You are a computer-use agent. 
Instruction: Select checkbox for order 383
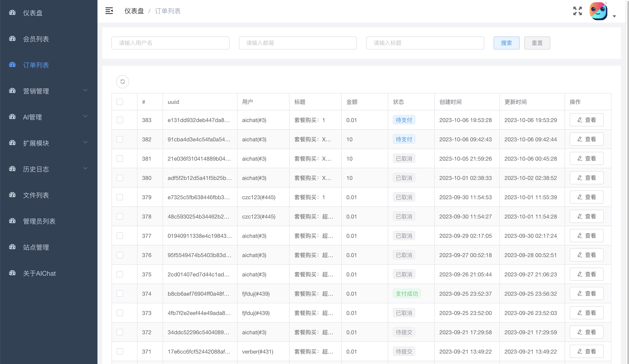(x=120, y=120)
